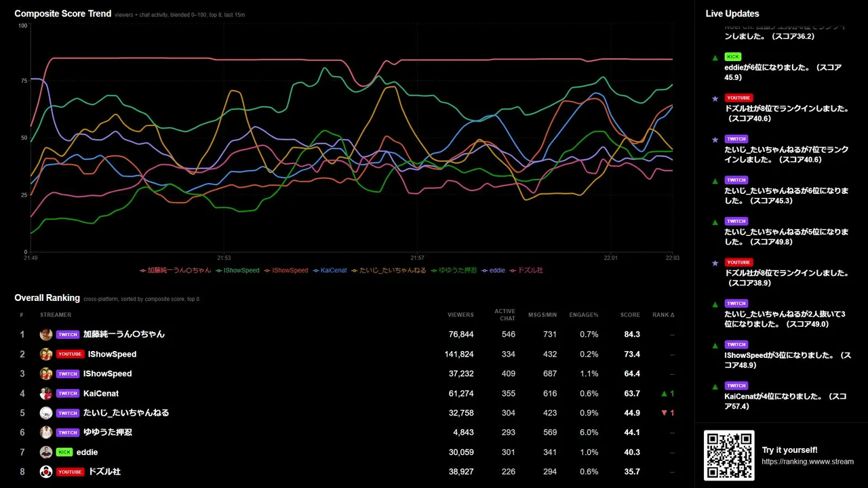Click the streamer name KaiCenat in the ranking

point(101,394)
